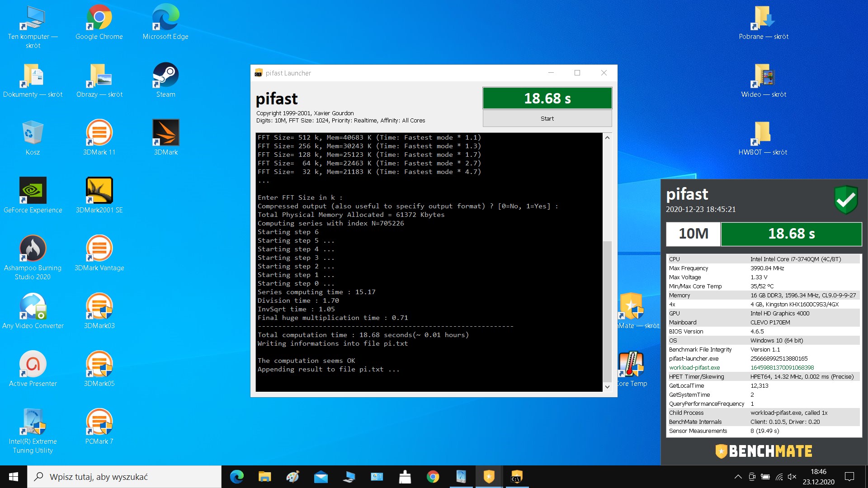The height and width of the screenshot is (488, 868).
Task: Open Any Video Converter icon
Action: click(33, 312)
